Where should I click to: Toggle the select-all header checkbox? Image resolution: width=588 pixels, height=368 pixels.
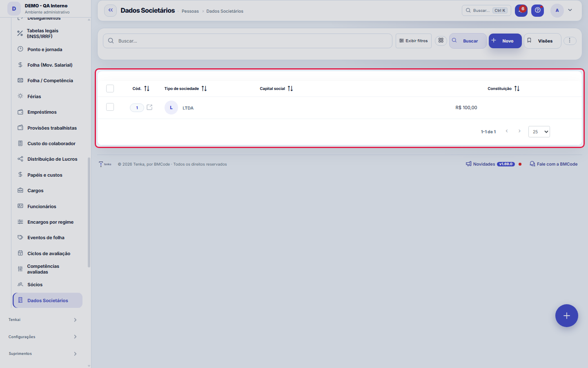pos(110,88)
